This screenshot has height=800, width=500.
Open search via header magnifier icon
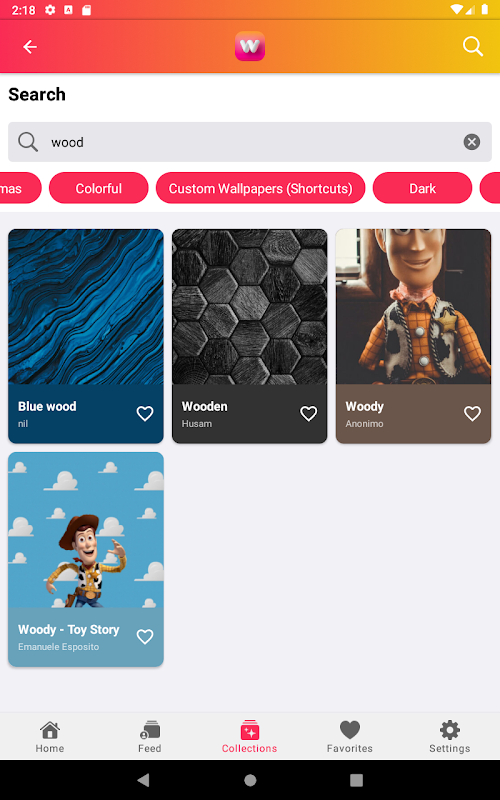[x=472, y=46]
